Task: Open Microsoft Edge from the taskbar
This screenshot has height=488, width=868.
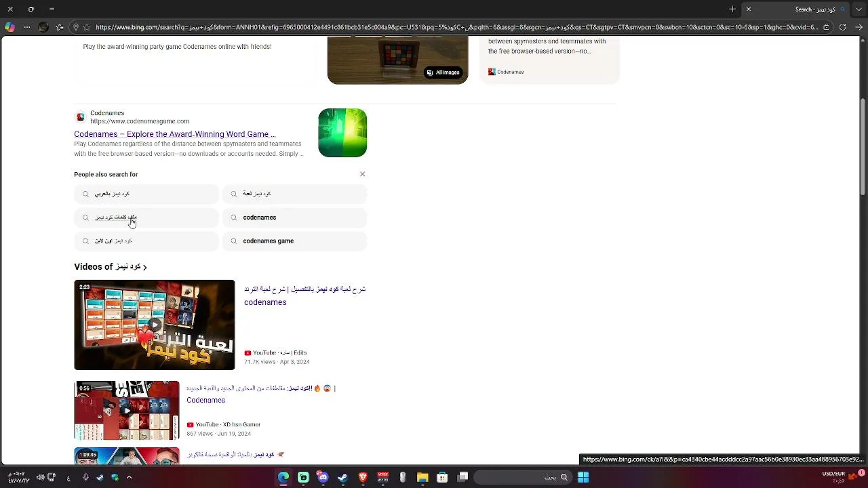Action: (x=283, y=478)
